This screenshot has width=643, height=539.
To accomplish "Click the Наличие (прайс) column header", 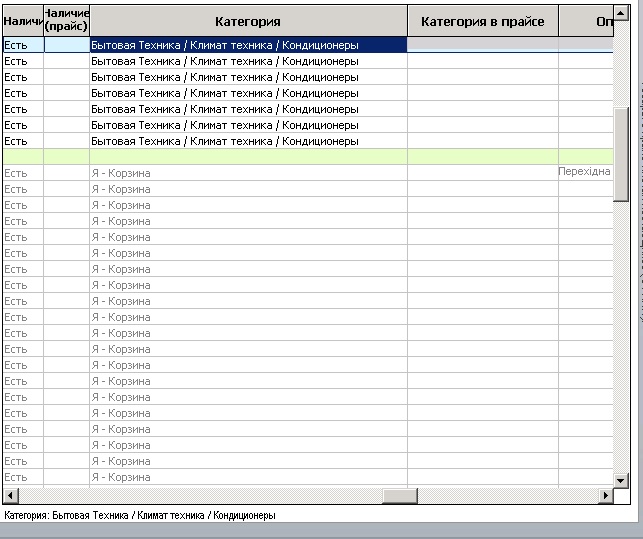I will (66, 21).
